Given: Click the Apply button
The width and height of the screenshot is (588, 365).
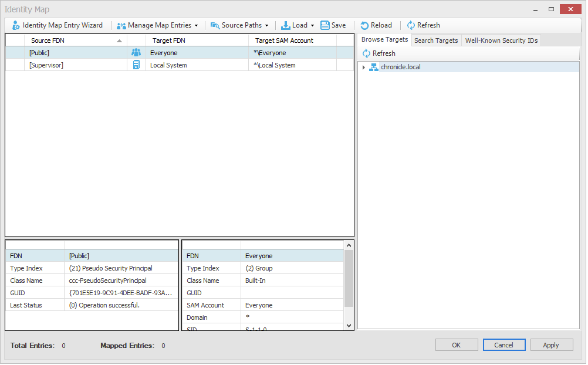Looking at the screenshot, I should 551,345.
